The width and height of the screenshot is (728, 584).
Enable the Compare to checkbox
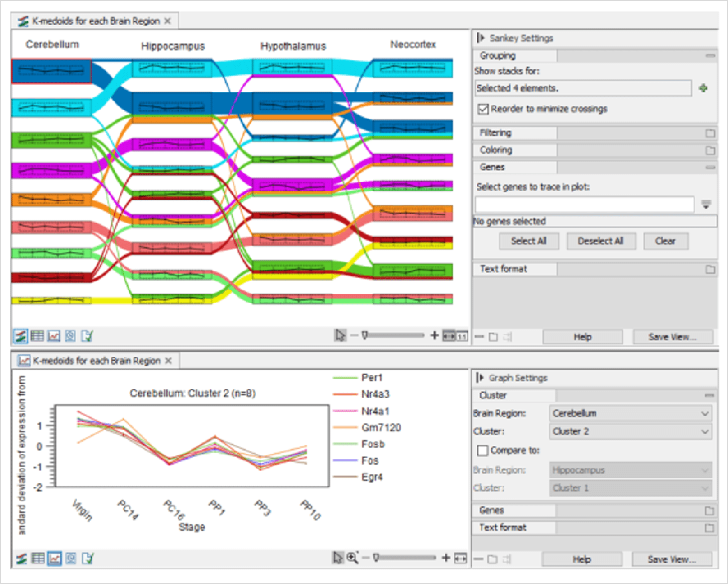click(483, 450)
